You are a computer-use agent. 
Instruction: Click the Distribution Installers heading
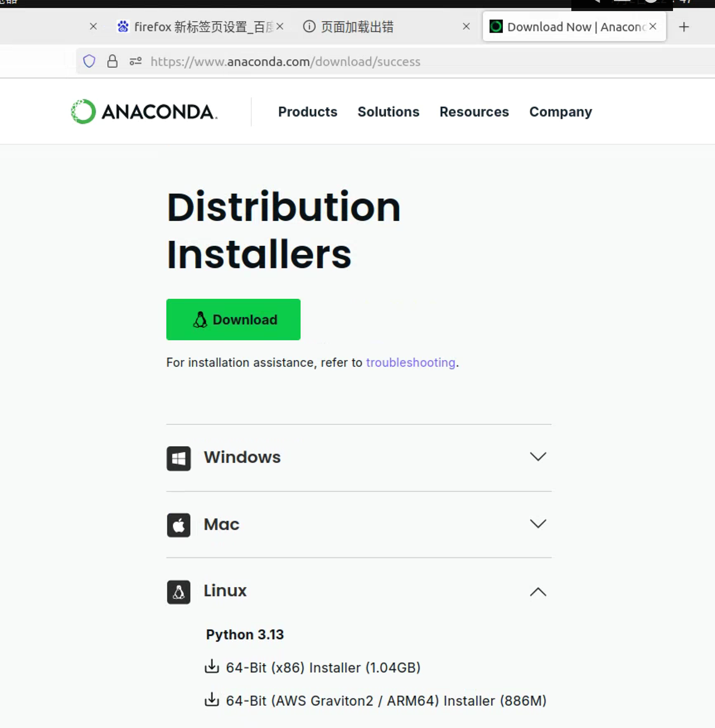(283, 230)
